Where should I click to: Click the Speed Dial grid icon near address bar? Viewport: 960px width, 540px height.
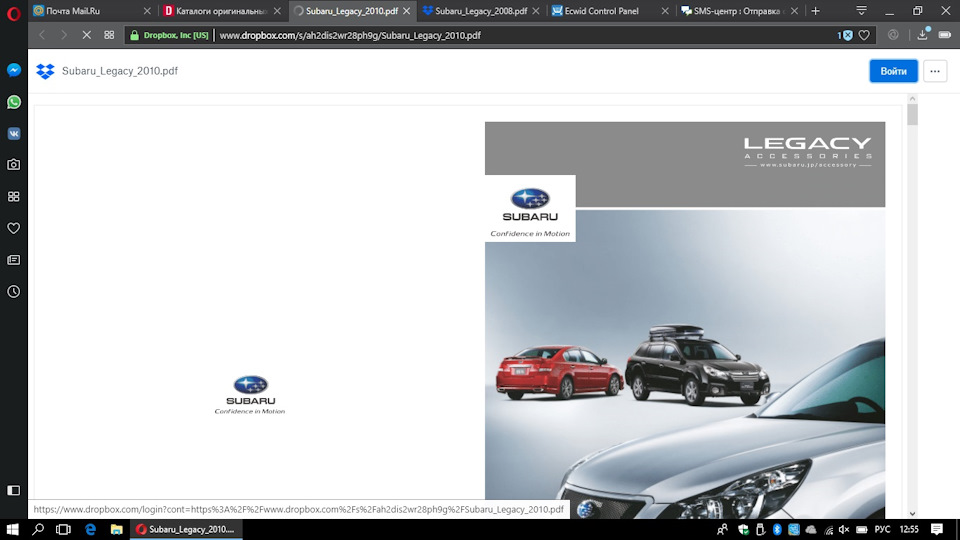(109, 35)
